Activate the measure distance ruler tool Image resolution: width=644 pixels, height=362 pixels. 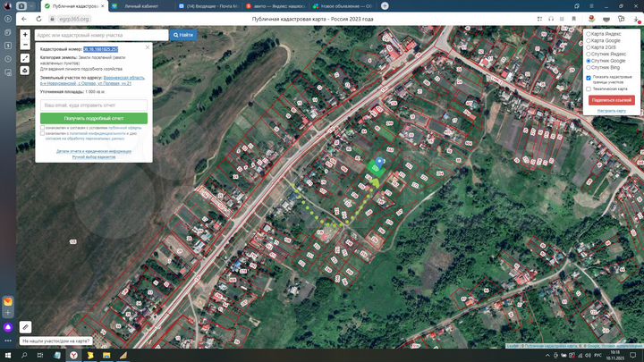25,57
